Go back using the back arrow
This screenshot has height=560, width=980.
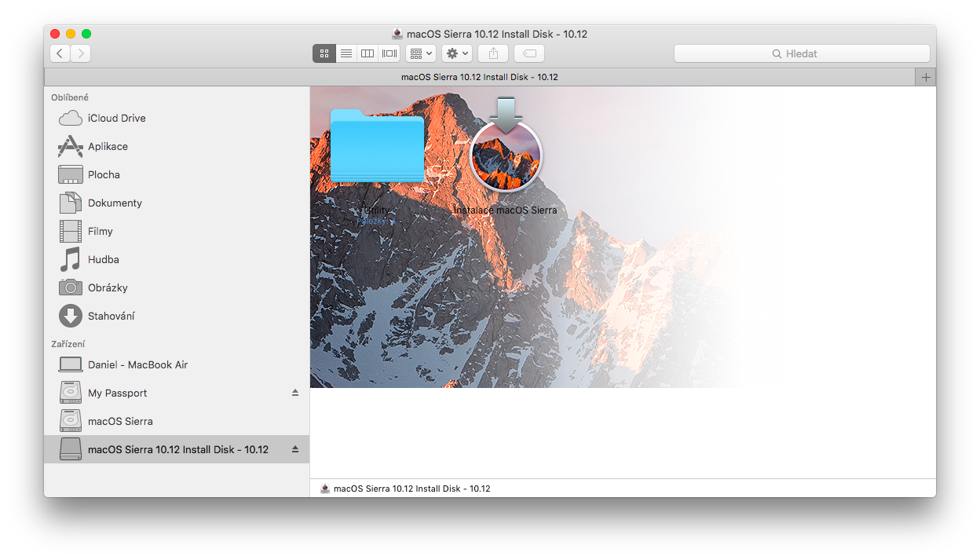(x=60, y=53)
